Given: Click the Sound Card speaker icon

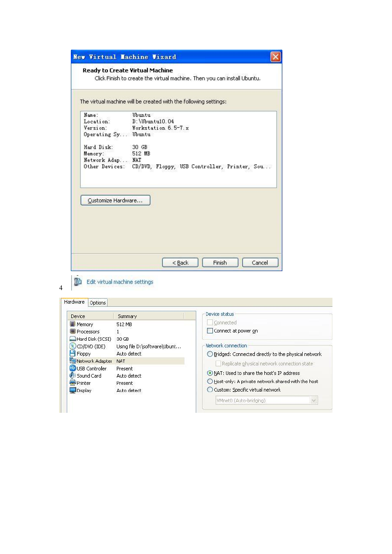Looking at the screenshot, I should [x=73, y=375].
